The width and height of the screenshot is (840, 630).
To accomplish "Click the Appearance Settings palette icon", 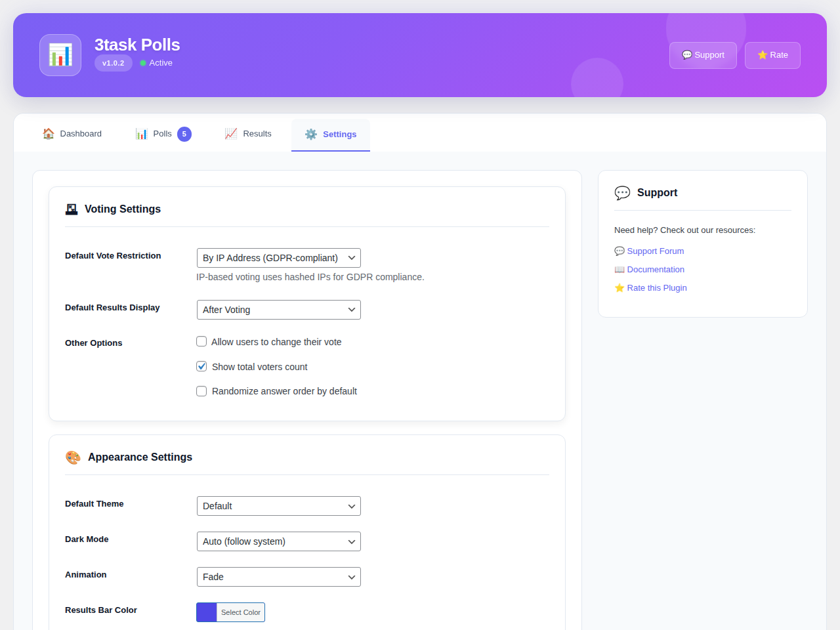I will point(73,457).
